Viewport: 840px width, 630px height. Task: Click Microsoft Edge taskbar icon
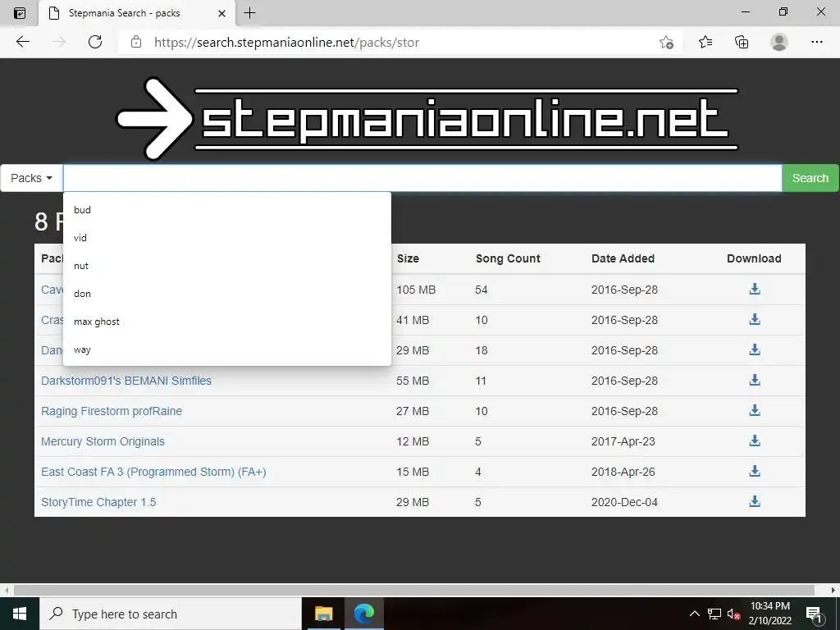[363, 614]
